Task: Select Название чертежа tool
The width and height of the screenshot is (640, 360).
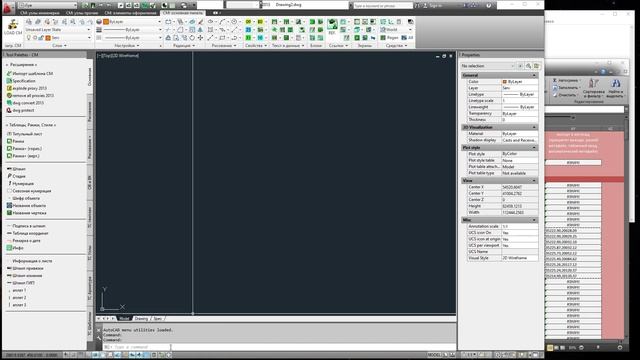Action: [x=26, y=213]
